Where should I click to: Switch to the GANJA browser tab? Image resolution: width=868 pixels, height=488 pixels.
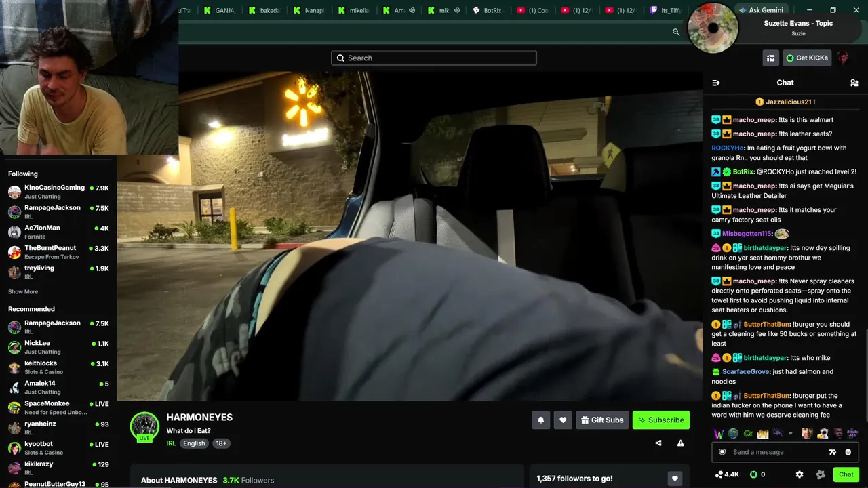click(219, 10)
